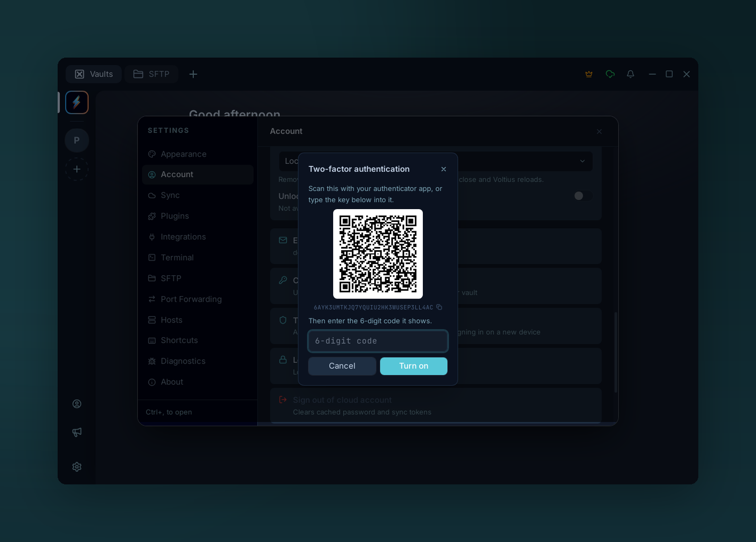The image size is (756, 542).
Task: Click the sign out icon
Action: pos(283,400)
